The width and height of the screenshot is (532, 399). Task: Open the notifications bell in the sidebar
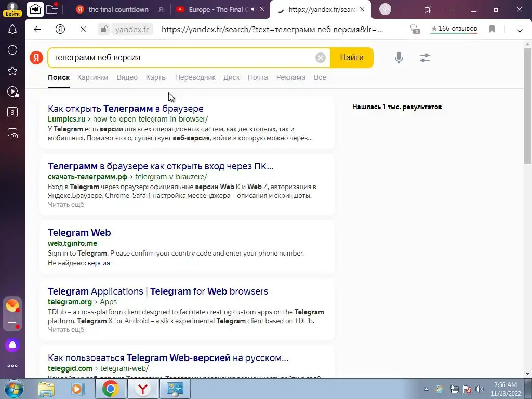click(12, 29)
